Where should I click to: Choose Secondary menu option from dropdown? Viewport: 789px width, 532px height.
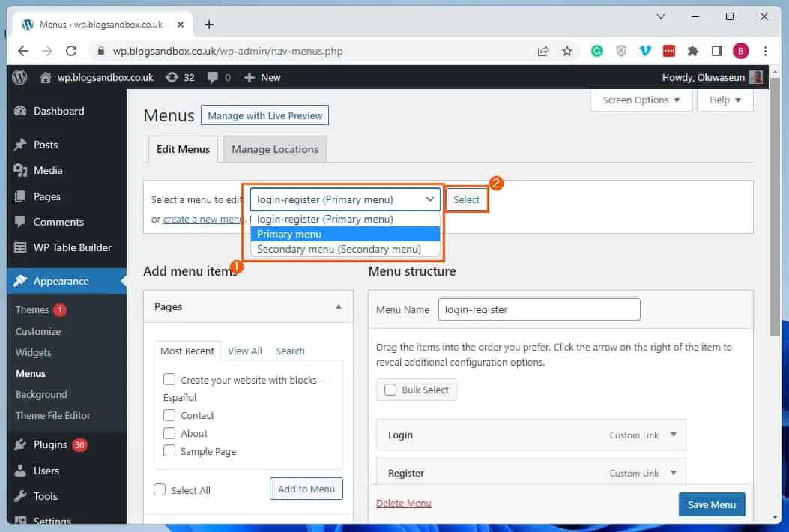pyautogui.click(x=345, y=249)
